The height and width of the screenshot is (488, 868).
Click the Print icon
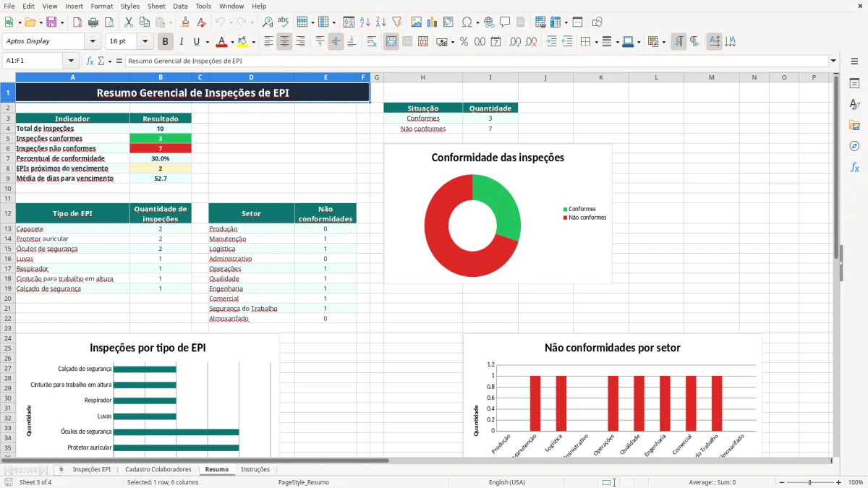(x=94, y=22)
